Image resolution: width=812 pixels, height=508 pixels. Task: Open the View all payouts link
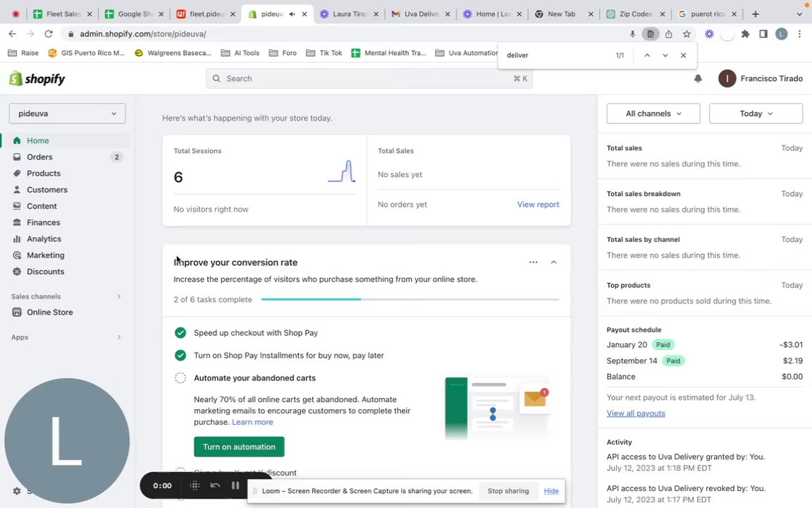coord(636,413)
